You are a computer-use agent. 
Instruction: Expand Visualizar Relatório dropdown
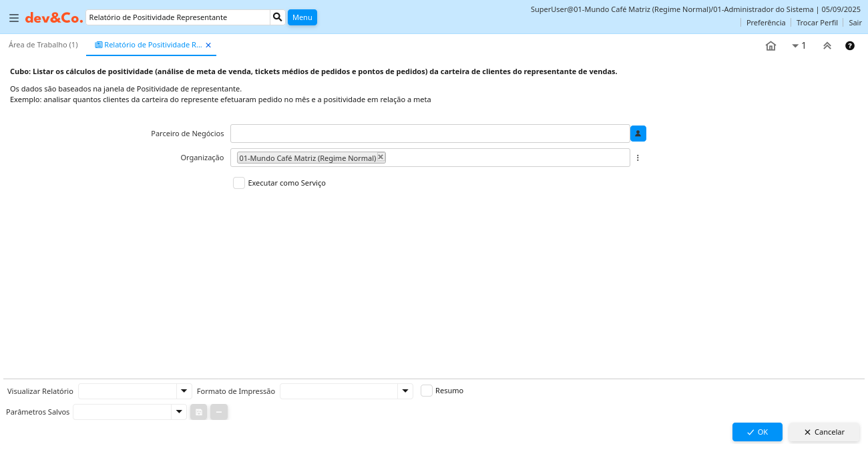(184, 391)
